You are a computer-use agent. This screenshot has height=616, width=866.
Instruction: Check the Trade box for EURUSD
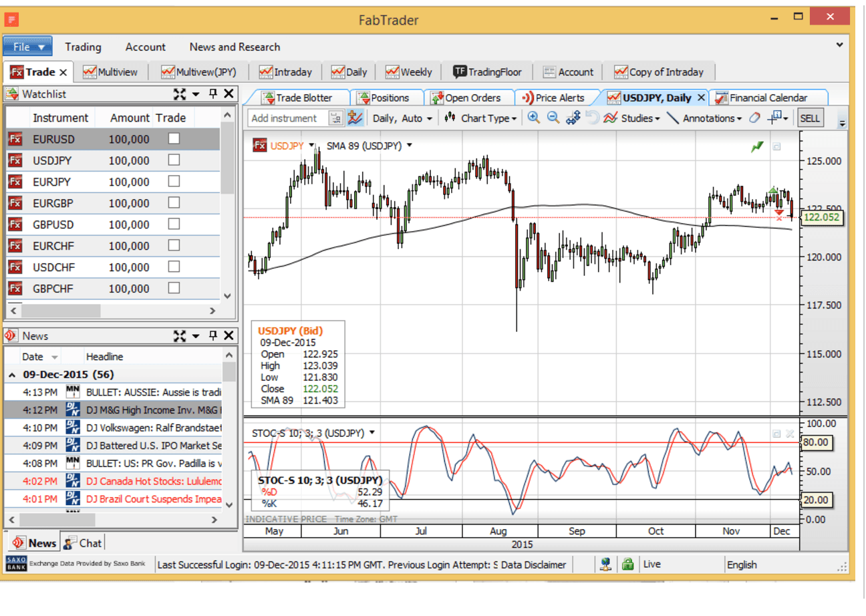point(174,138)
